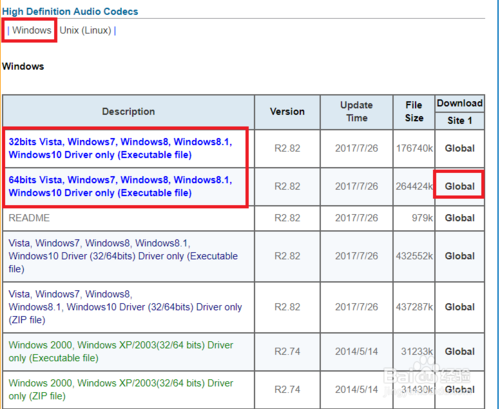This screenshot has width=500, height=409.
Task: Open the 437287k 32/64bits ZIP file driver link
Action: (x=125, y=307)
